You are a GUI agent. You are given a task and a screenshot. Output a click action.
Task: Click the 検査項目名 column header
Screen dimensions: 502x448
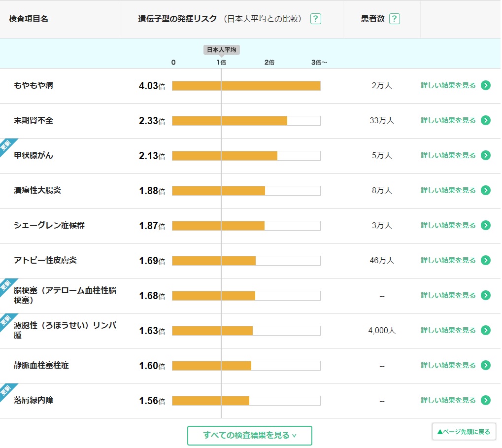point(29,19)
